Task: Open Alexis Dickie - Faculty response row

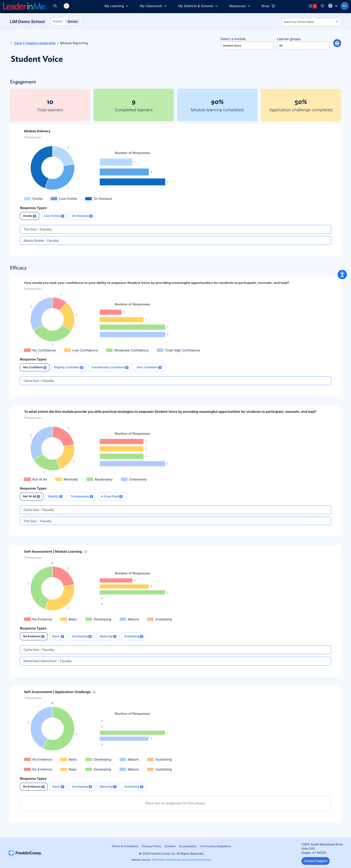Action: pyautogui.click(x=175, y=241)
